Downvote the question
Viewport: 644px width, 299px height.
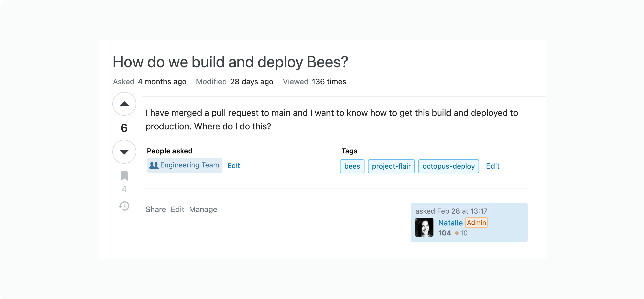[x=124, y=152]
